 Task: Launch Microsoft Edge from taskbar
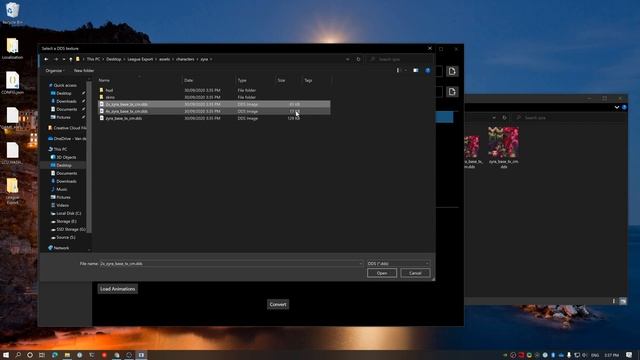click(x=55, y=355)
